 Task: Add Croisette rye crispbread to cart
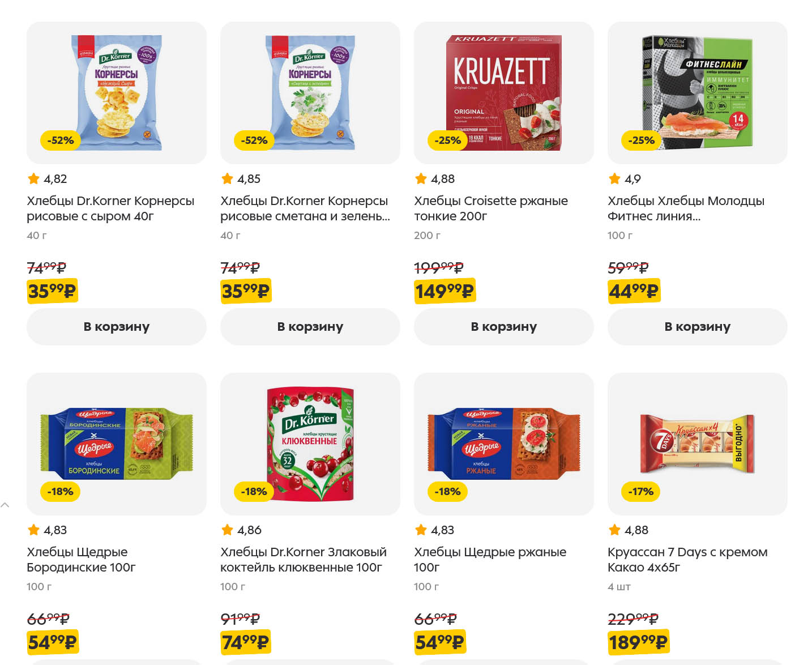pyautogui.click(x=503, y=327)
